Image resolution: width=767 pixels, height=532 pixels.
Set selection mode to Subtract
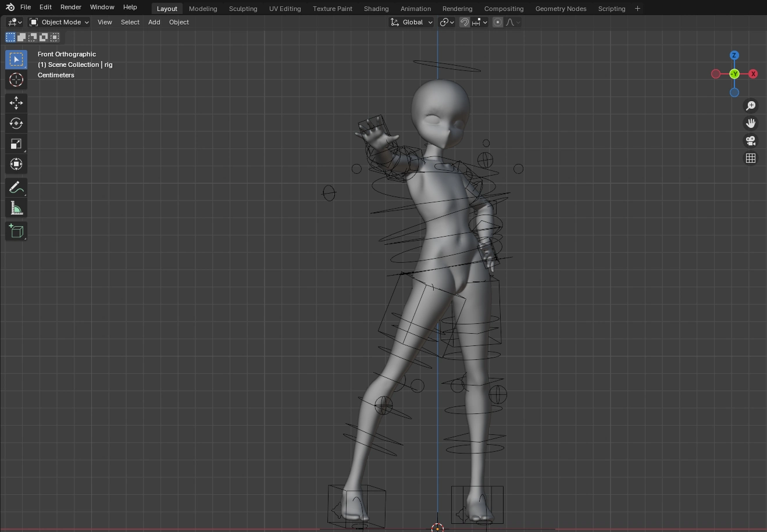tap(33, 37)
